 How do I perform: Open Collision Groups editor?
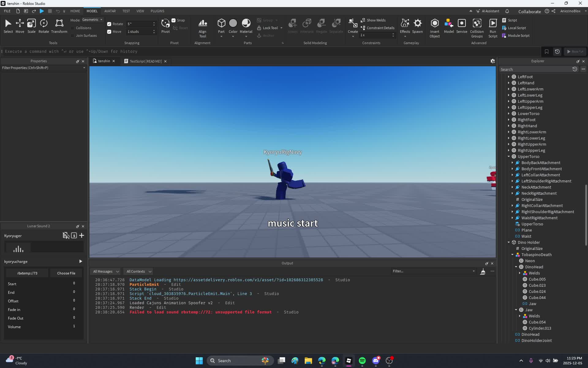coord(477,28)
